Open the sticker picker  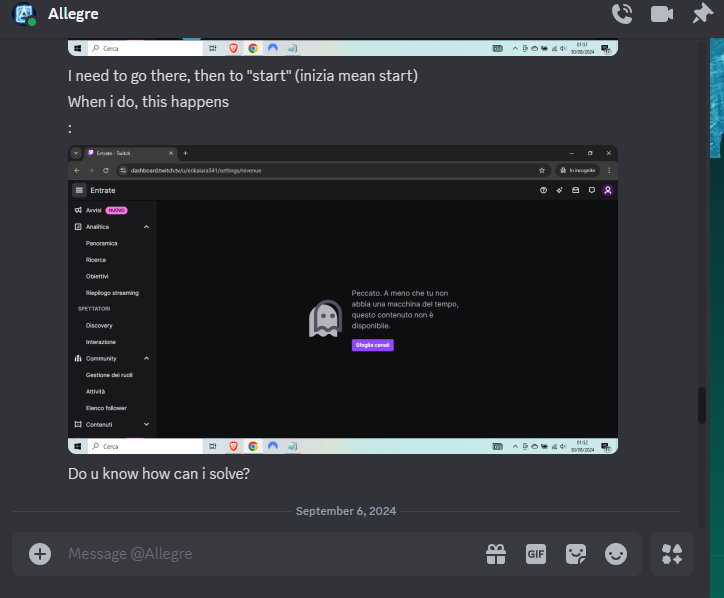[576, 554]
